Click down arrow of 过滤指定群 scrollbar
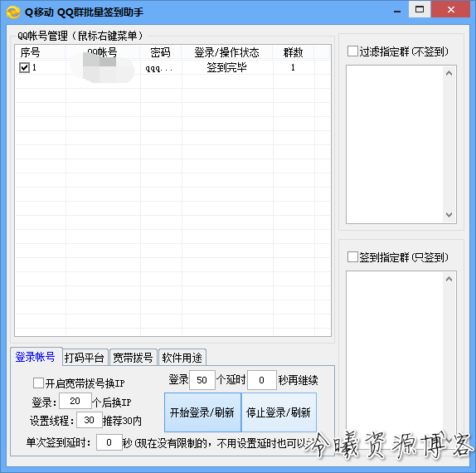 point(449,215)
